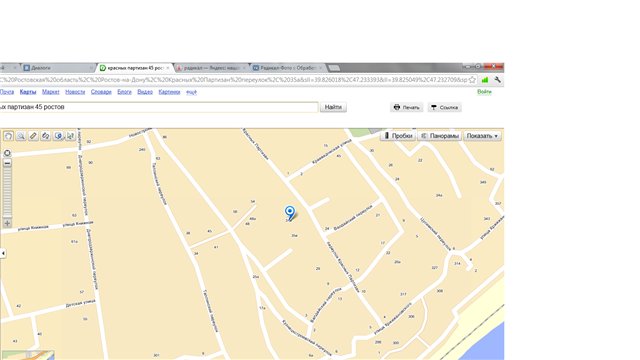
Task: Click the map search input field
Action: pos(158,107)
